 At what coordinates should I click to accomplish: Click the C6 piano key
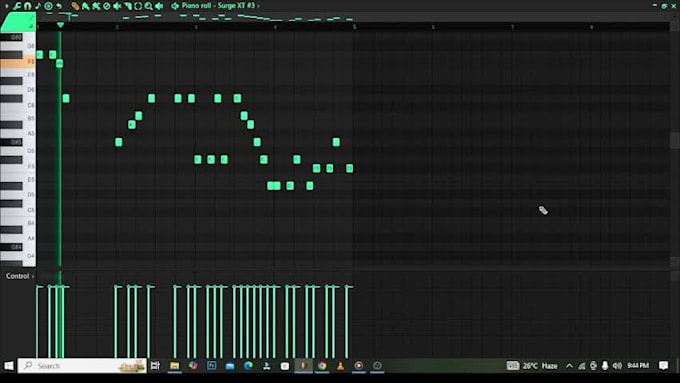pos(17,105)
